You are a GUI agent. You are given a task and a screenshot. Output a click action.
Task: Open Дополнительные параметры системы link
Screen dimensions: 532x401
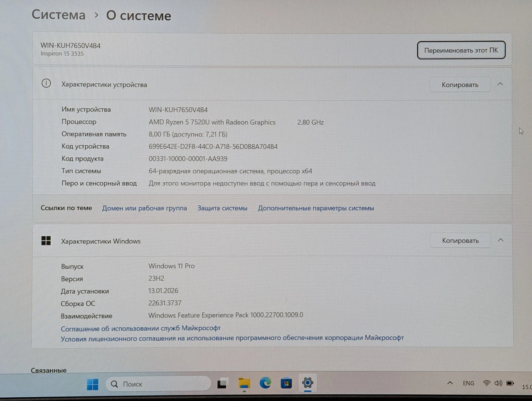[316, 208]
